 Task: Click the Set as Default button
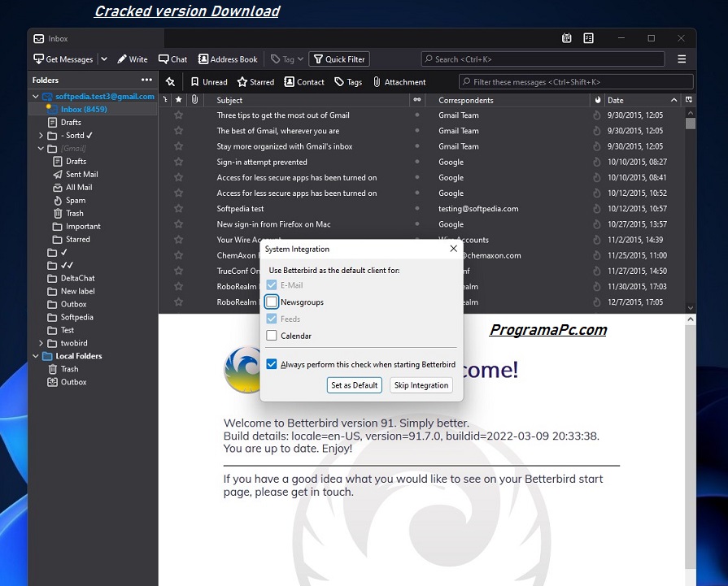point(354,385)
